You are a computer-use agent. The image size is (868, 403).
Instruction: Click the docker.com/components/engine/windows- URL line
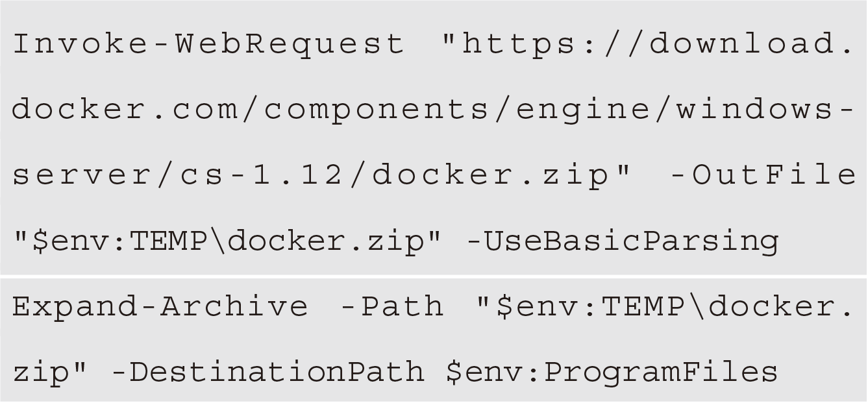[432, 110]
